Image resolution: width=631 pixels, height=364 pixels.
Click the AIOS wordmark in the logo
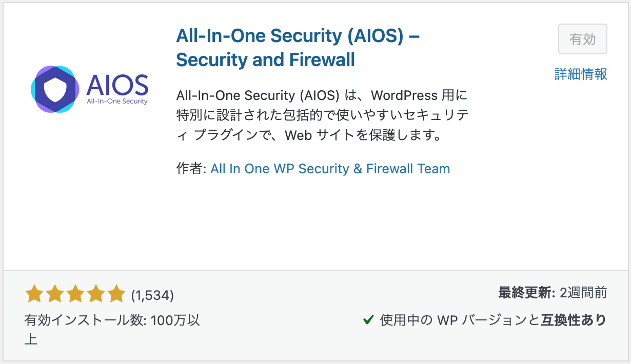point(117,84)
